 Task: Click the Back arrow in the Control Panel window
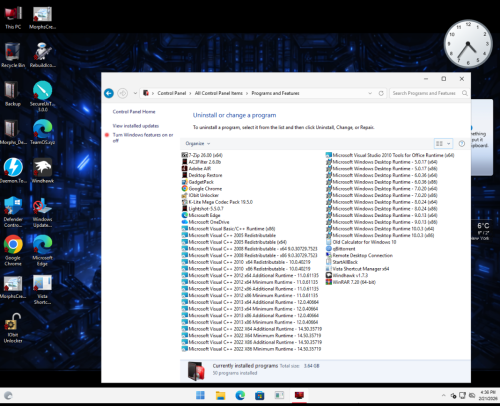109,93
